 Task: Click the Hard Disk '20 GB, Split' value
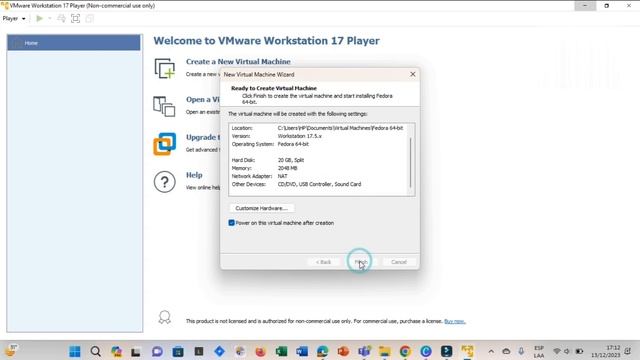tap(291, 160)
